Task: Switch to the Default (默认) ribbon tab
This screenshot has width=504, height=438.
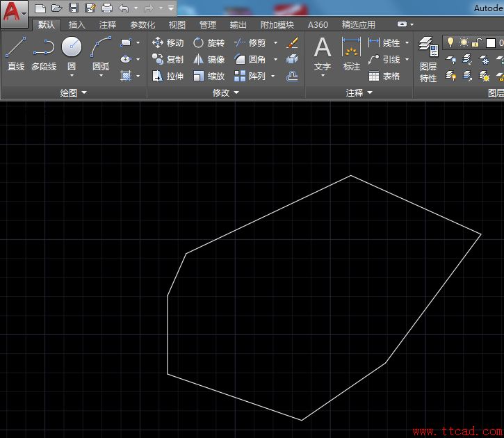Action: click(x=47, y=24)
